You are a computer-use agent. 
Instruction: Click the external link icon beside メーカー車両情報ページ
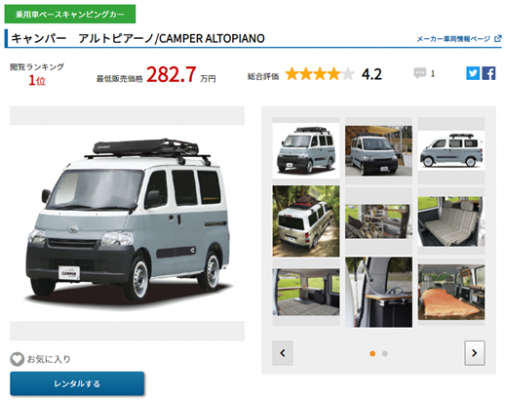coord(498,39)
